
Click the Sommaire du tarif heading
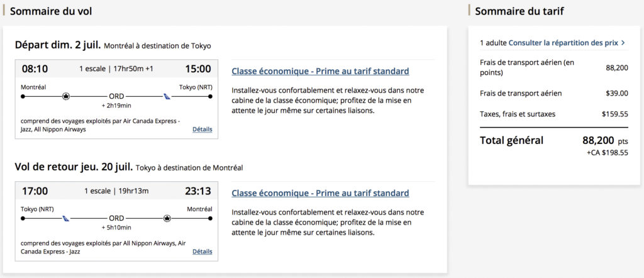[519, 11]
